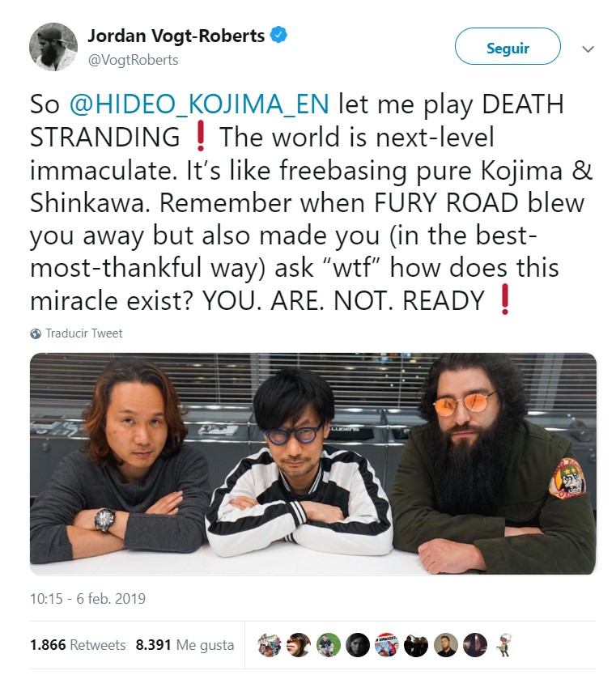Open the attached photo of three men
Screen dimensions: 616x675
pos(313,464)
